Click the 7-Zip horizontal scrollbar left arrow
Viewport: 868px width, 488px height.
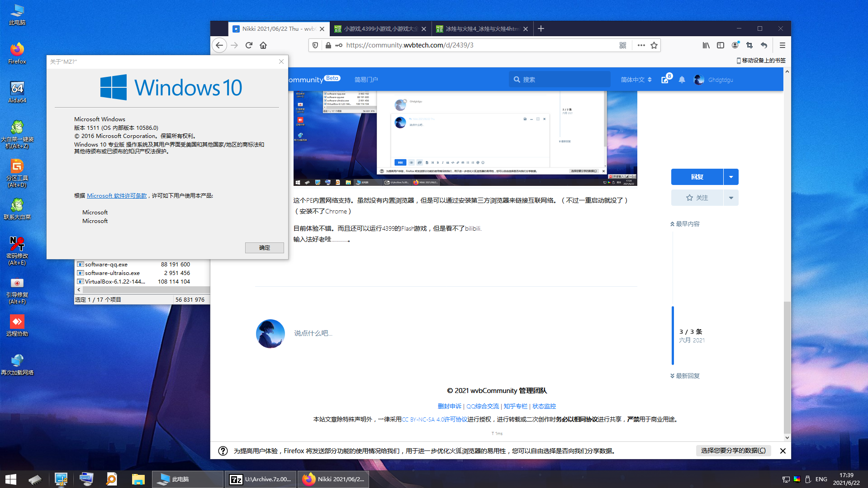[79, 290]
